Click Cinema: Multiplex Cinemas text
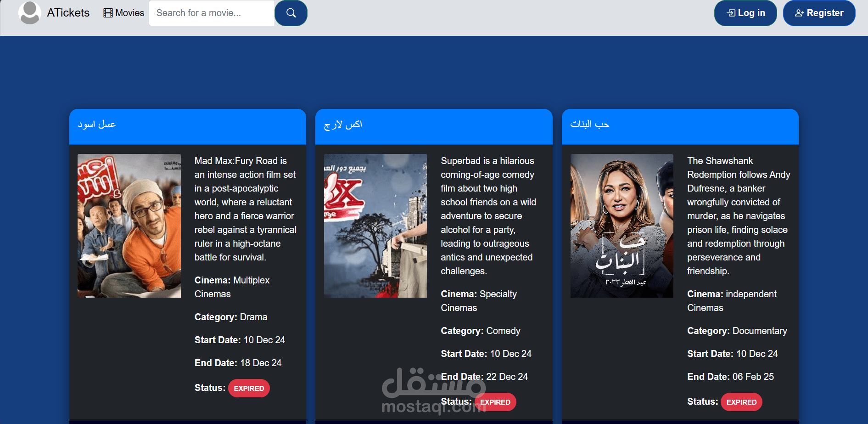Screen dimensions: 868x424 point(232,287)
